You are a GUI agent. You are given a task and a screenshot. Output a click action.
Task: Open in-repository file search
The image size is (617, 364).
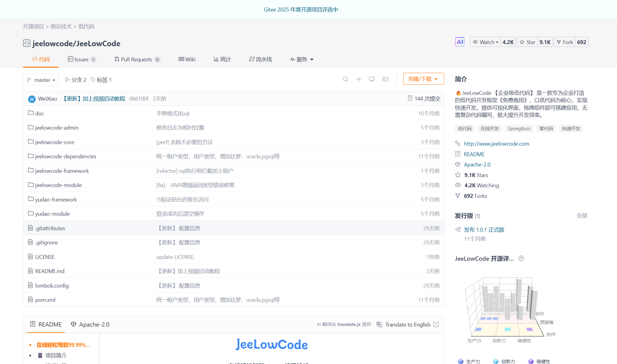point(345,79)
